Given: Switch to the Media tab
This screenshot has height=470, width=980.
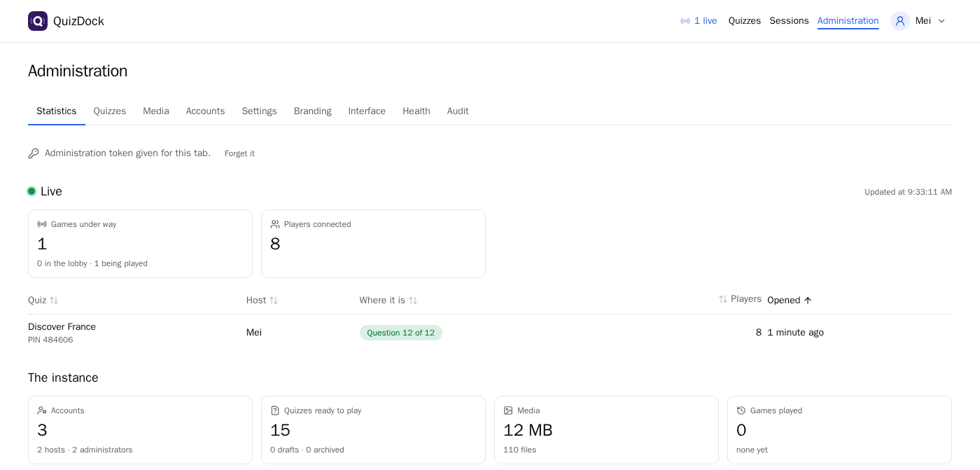Looking at the screenshot, I should point(156,111).
